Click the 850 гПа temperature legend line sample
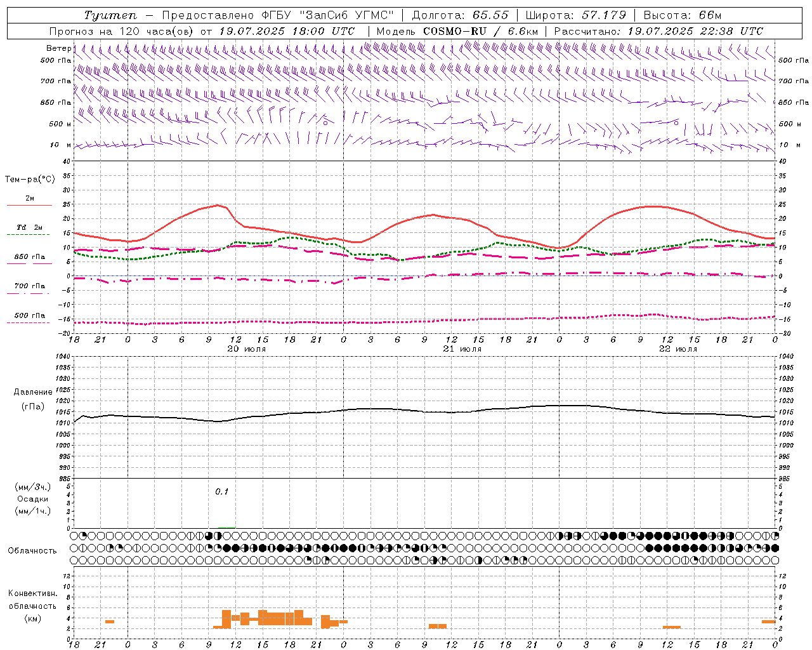 coord(29,264)
